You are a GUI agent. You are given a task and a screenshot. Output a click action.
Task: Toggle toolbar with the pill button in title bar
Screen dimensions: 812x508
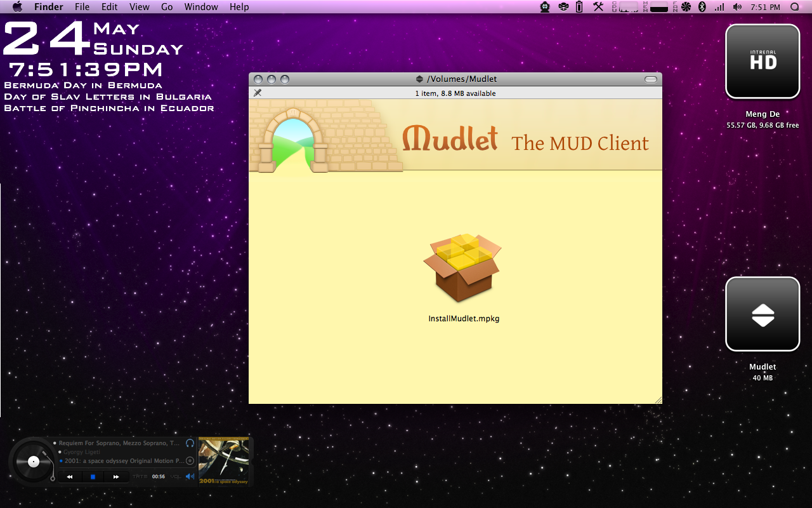pyautogui.click(x=651, y=79)
